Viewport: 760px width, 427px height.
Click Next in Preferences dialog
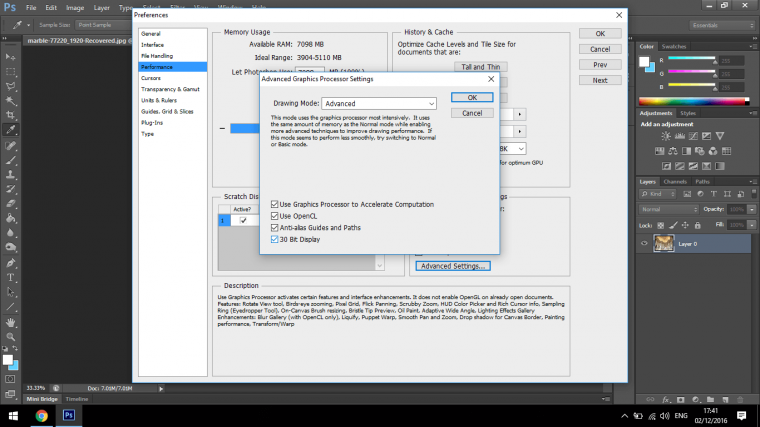click(600, 80)
